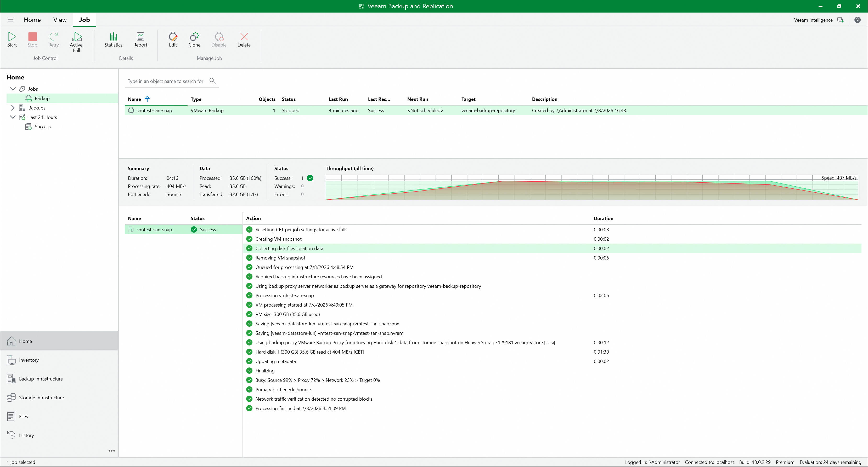Click target veeam-backup-repository cell
The image size is (868, 467).
tap(488, 111)
